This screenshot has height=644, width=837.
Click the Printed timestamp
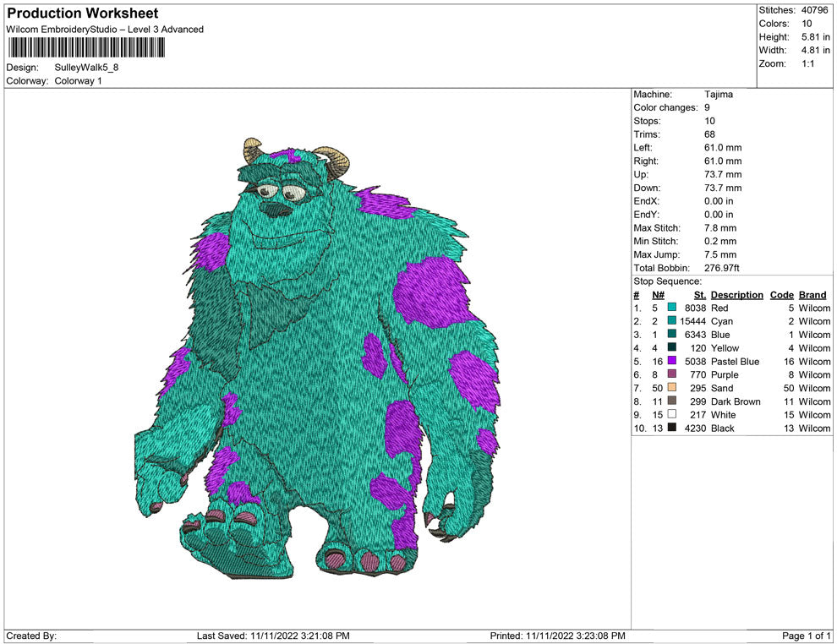(x=557, y=636)
